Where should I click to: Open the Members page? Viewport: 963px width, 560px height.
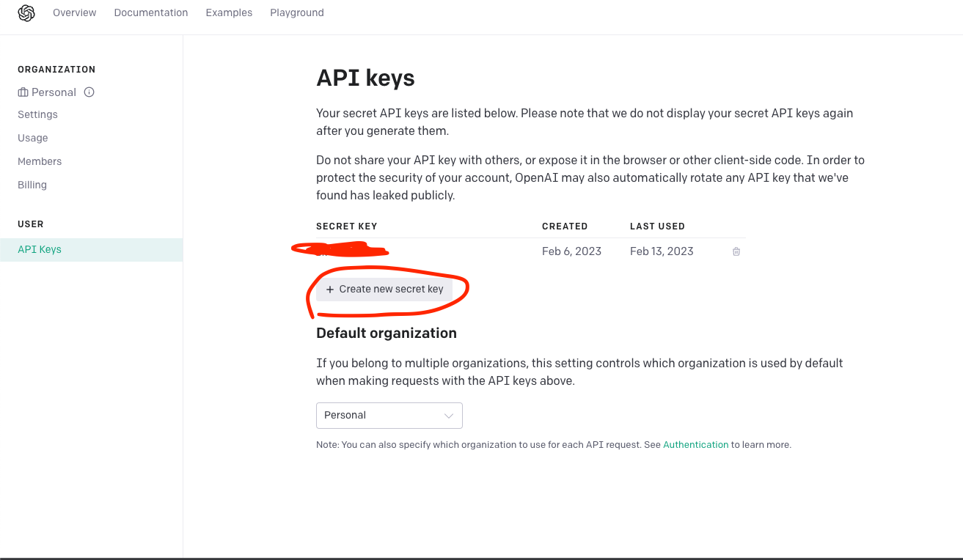click(x=40, y=161)
